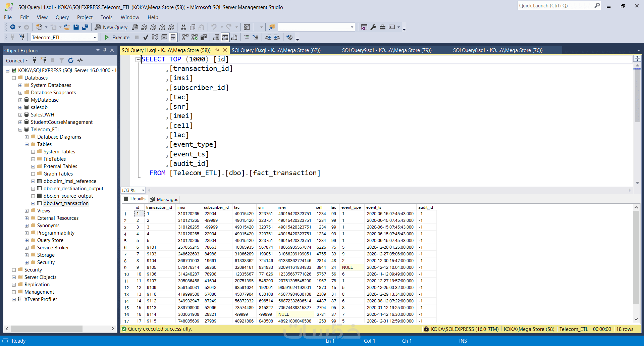Click the MDX query icon
644x346 pixels.
(144, 27)
